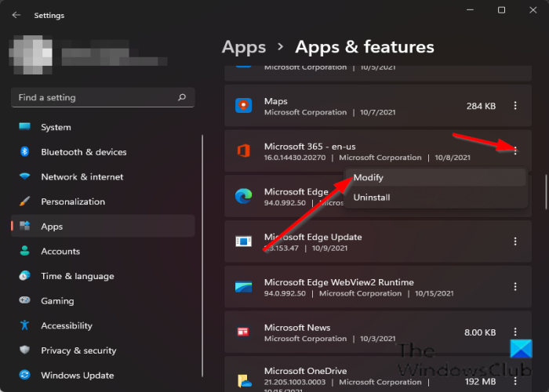
Task: Open Time & language settings
Action: (x=77, y=276)
